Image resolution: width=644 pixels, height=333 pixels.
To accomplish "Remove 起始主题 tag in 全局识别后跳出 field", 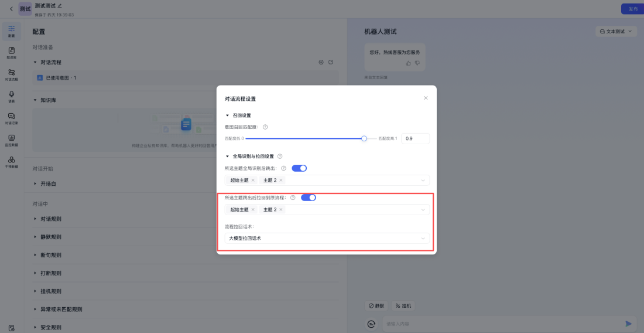I will (253, 180).
